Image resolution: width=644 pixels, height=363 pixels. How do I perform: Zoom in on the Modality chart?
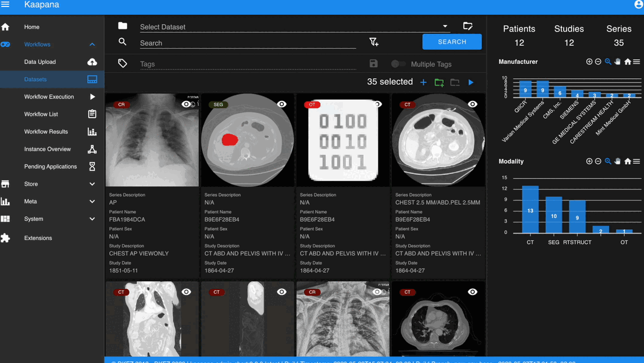coord(589,161)
